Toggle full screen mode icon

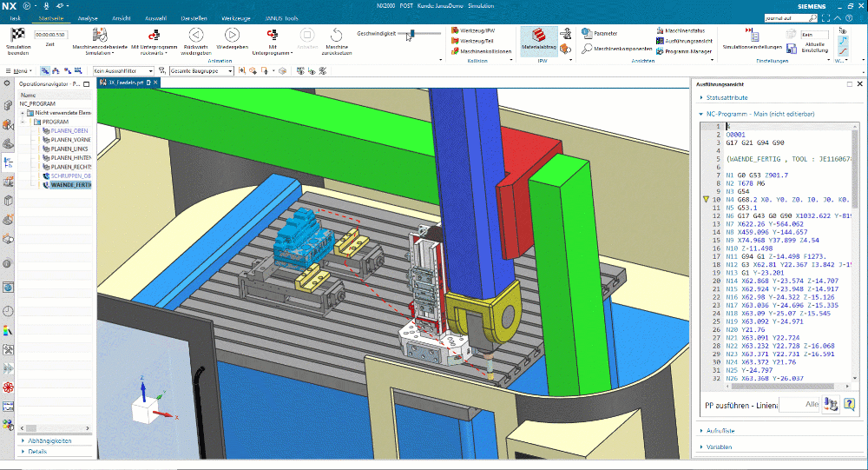click(825, 18)
